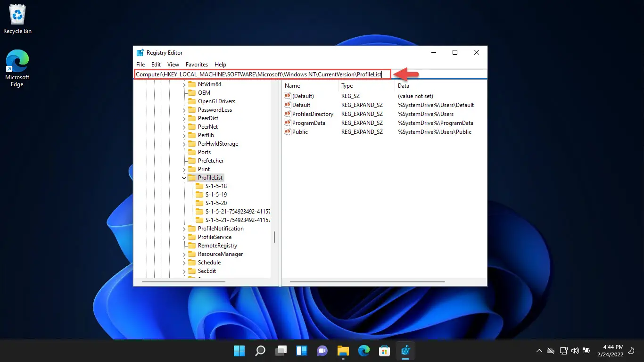
Task: Select the ProfileService key
Action: click(x=215, y=237)
